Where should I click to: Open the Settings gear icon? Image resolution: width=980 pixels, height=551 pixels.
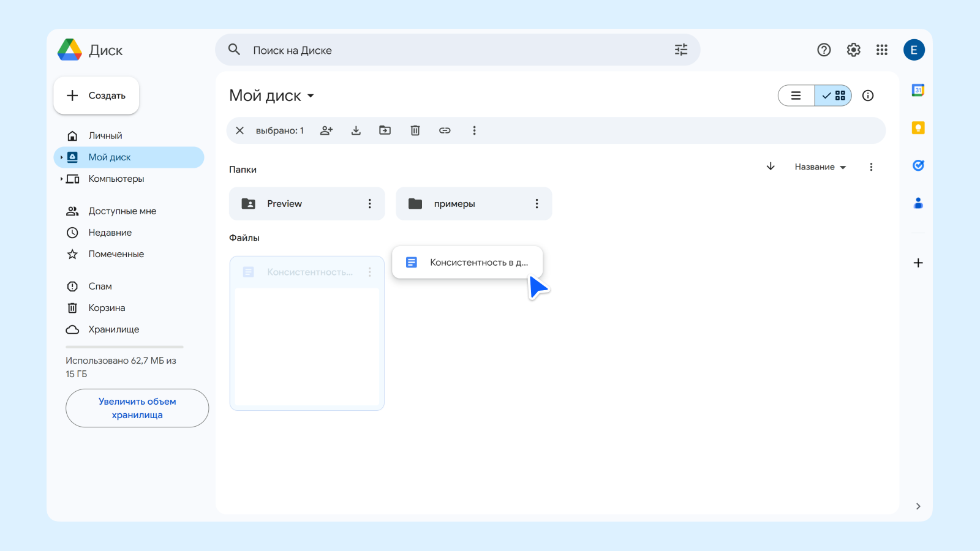(x=853, y=50)
